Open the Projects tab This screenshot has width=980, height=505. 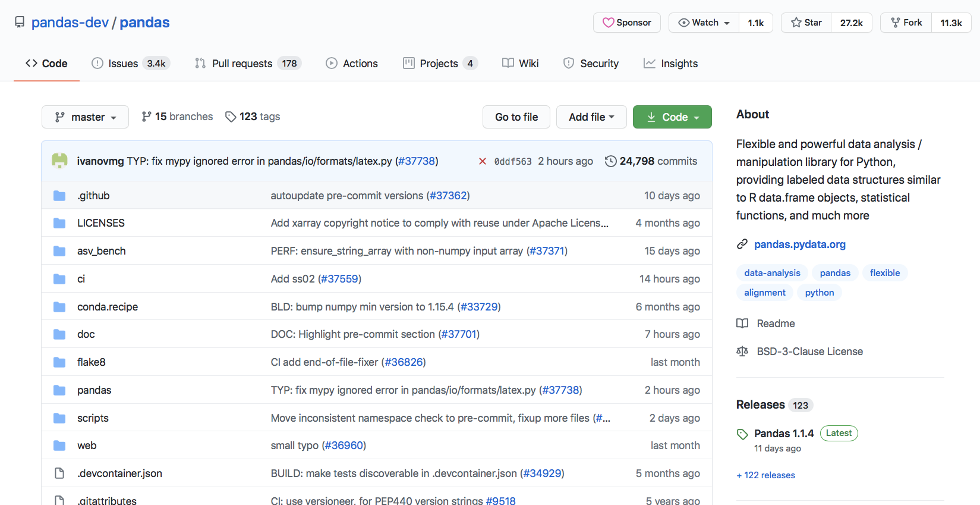click(x=440, y=64)
